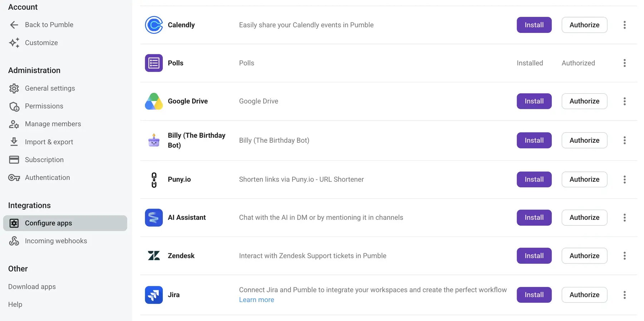Click the Puny.io chain link icon

(x=154, y=180)
